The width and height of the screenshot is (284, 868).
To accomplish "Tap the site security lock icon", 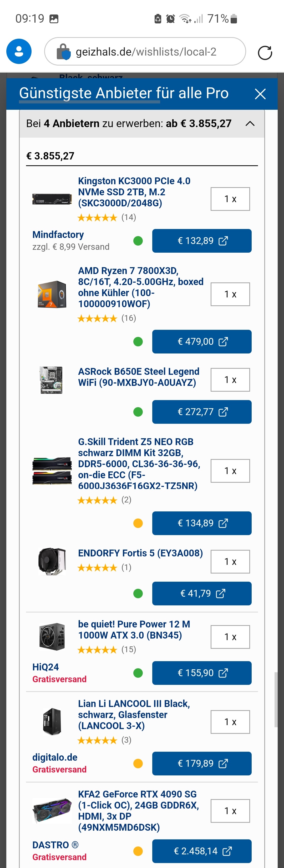I will click(x=63, y=52).
